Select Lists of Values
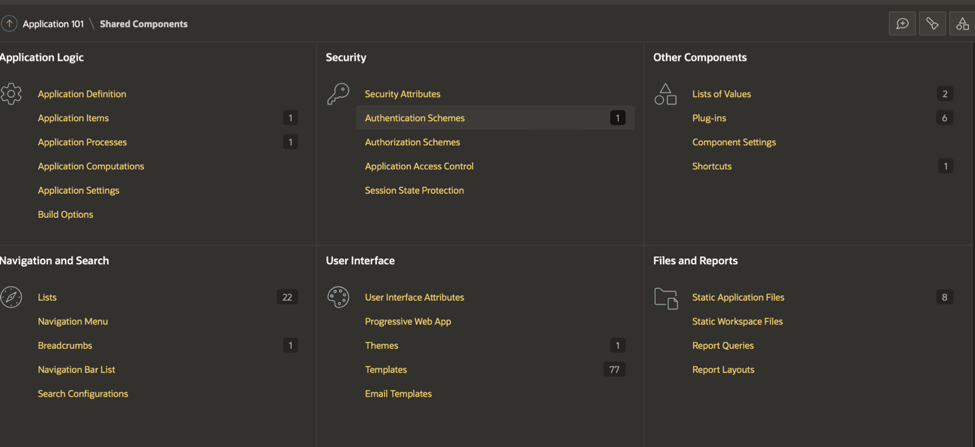Image resolution: width=975 pixels, height=447 pixels. pyautogui.click(x=721, y=94)
